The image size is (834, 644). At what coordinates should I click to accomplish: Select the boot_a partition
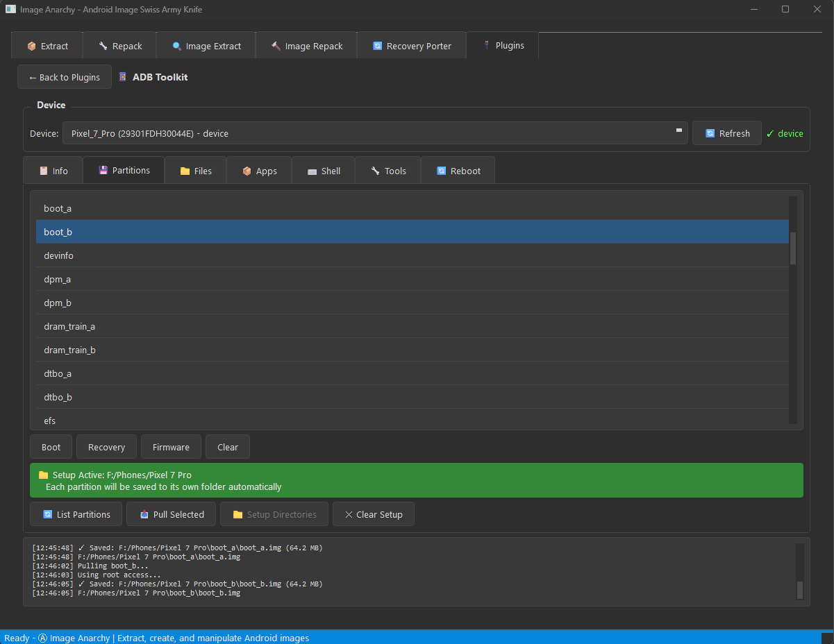pos(412,208)
